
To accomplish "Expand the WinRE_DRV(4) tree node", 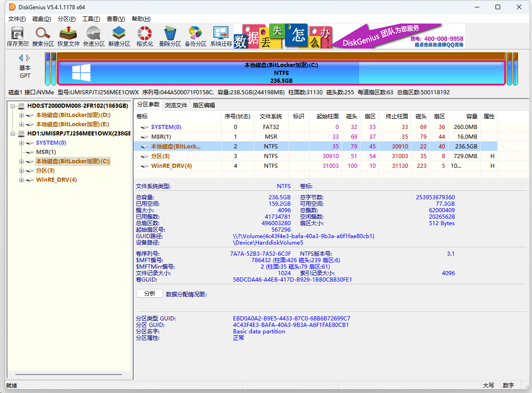I will [x=21, y=180].
